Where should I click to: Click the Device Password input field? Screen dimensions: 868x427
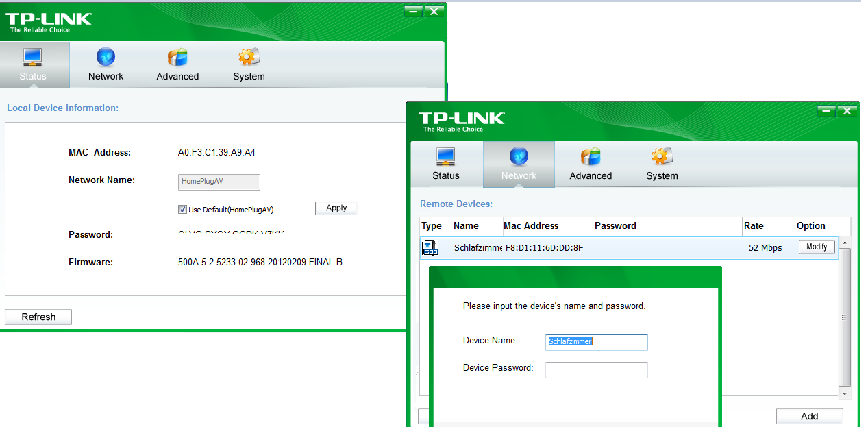pos(596,369)
